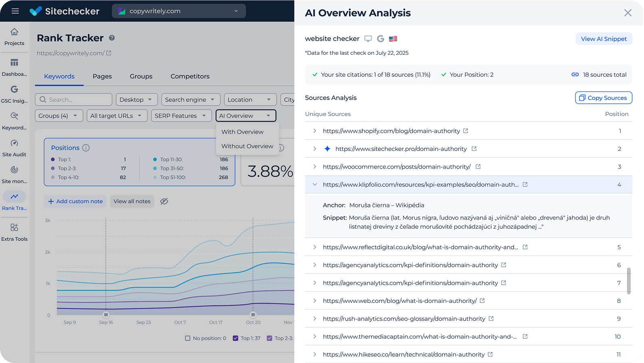The image size is (644, 363).
Task: Click the Oct 20 chart note marker
Action: [253, 314]
